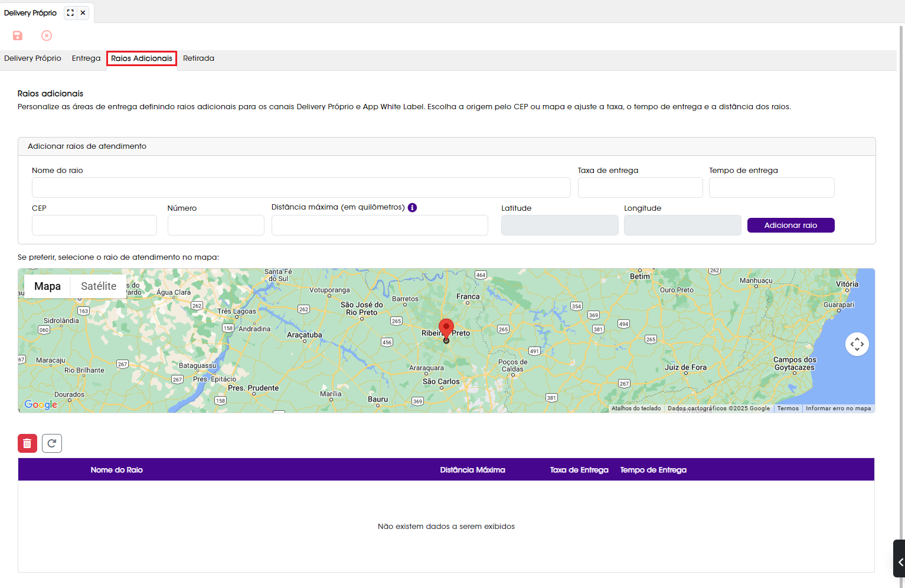Click the Nome do raio field
The width and height of the screenshot is (905, 588).
(301, 187)
